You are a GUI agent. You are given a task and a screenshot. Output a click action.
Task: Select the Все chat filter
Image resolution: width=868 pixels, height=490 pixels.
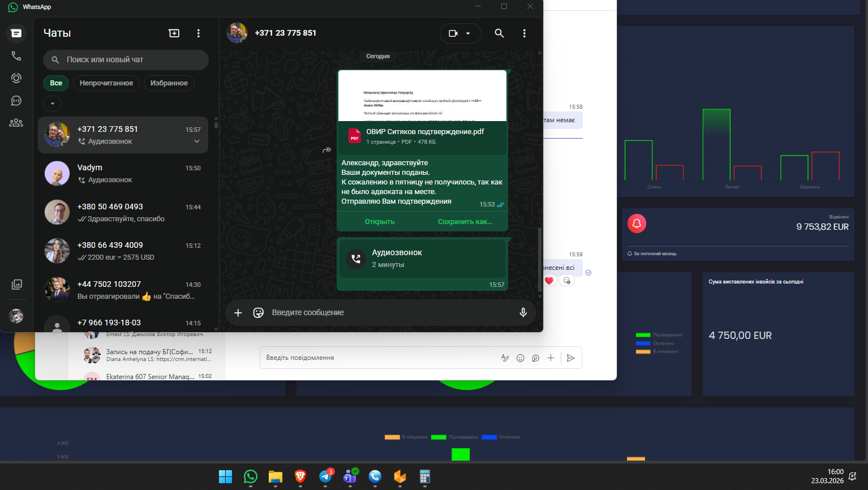(56, 83)
